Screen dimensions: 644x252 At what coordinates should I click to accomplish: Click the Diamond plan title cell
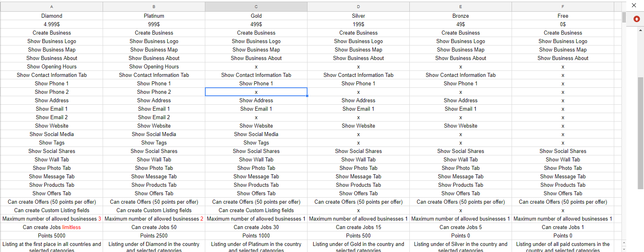52,16
